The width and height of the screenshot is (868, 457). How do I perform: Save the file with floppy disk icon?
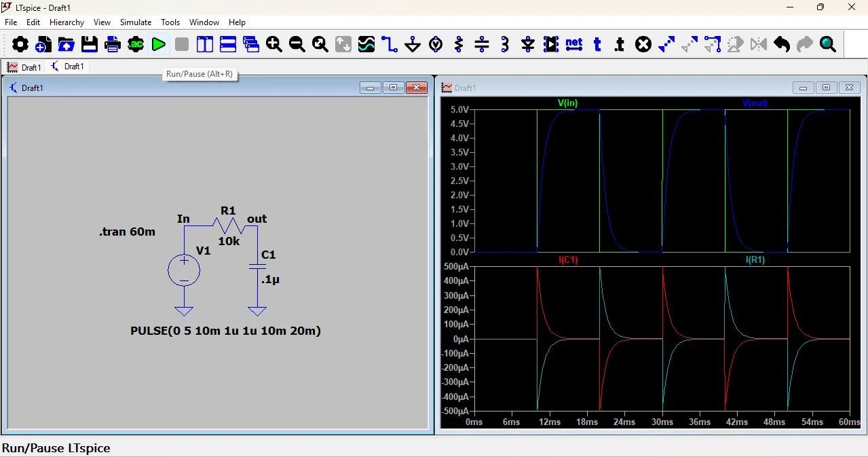pos(90,45)
